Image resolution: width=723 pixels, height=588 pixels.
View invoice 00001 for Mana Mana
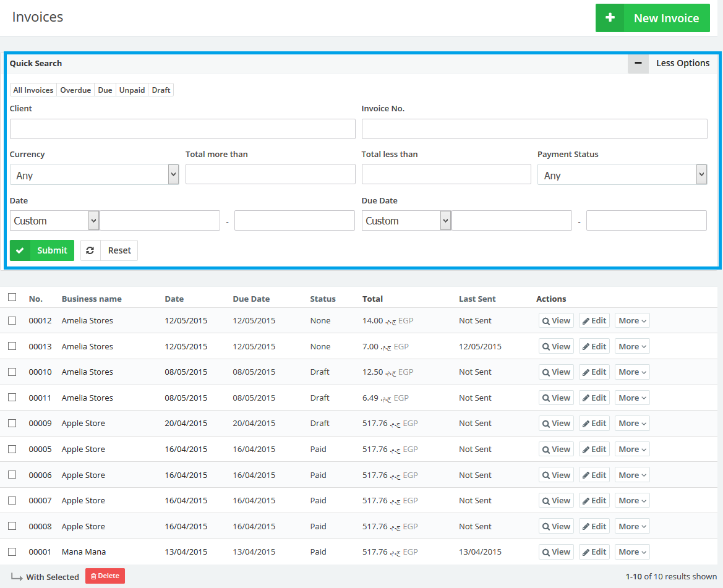click(x=556, y=552)
